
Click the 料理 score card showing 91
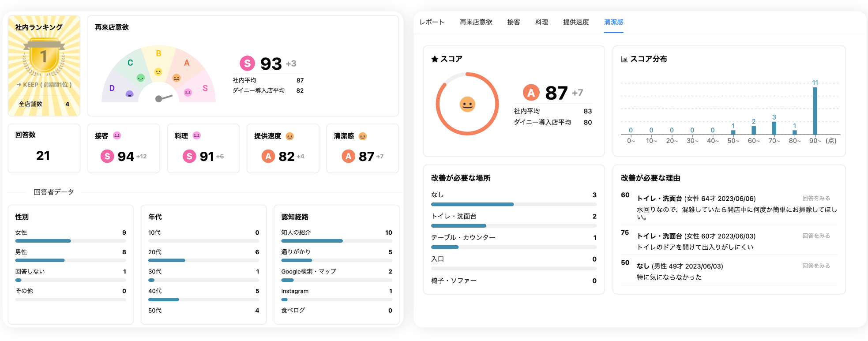tap(203, 148)
